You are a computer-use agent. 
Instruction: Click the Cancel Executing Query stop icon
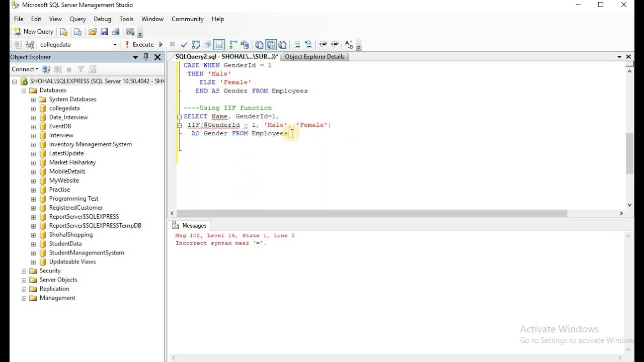click(x=172, y=45)
